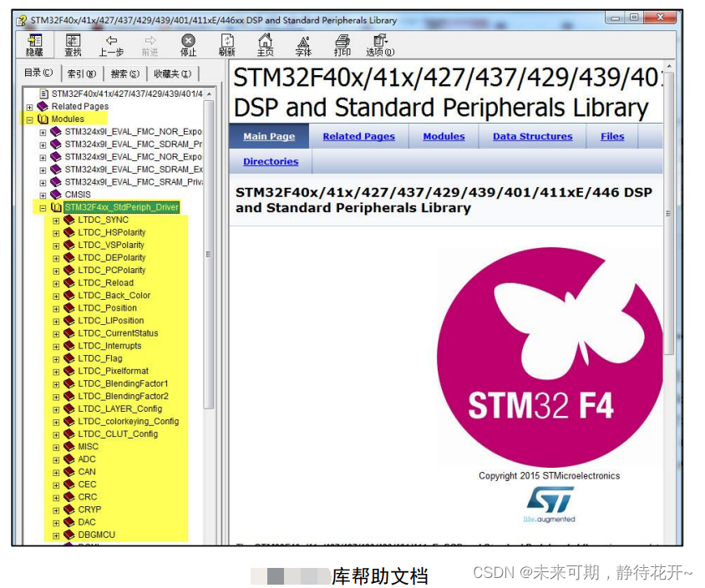Collapse the STM32F4xx_StdPeriph_Driver node
705x588 pixels.
coord(43,208)
